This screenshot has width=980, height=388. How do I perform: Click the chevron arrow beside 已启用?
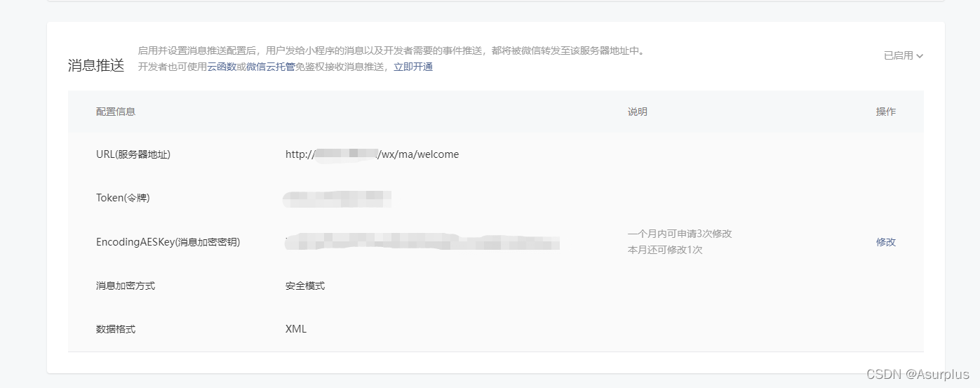pos(920,56)
